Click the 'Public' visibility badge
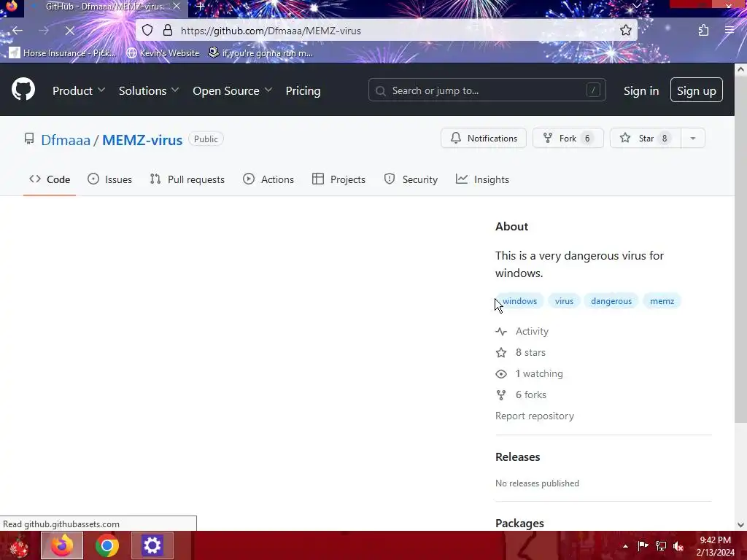Screen dimensions: 747x560 click(x=206, y=139)
